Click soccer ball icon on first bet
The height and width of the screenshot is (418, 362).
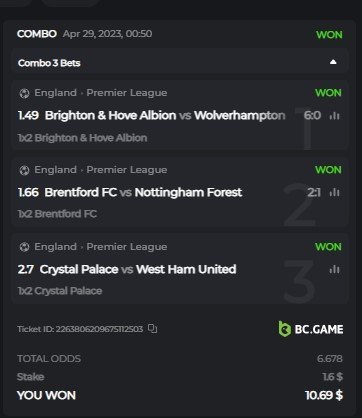[24, 93]
